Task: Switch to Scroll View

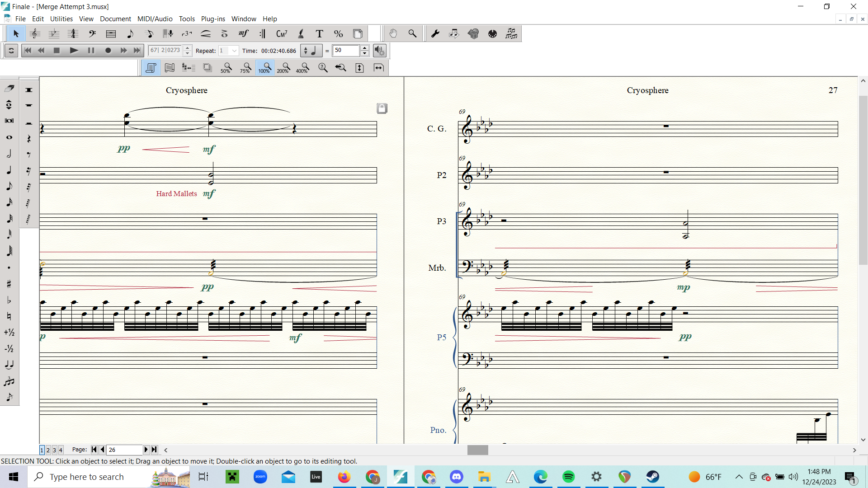Action: tap(170, 68)
